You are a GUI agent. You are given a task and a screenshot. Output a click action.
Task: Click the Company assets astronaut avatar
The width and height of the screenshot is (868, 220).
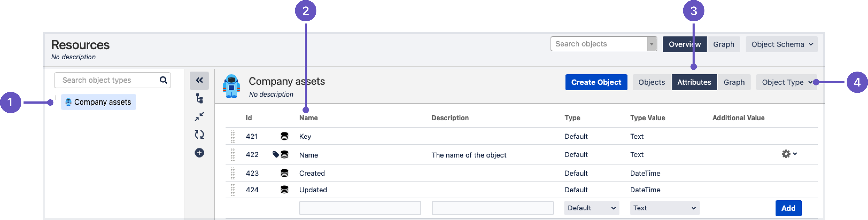(x=231, y=86)
